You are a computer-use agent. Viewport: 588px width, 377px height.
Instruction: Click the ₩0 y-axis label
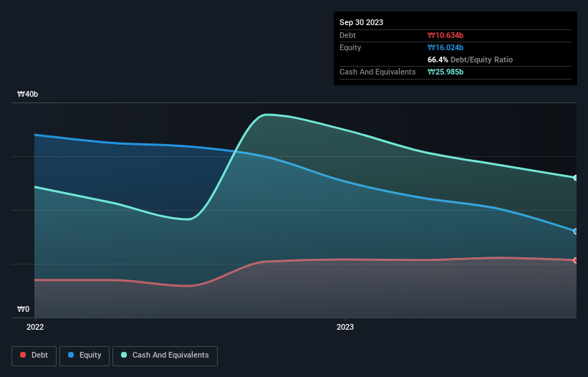[x=23, y=309]
